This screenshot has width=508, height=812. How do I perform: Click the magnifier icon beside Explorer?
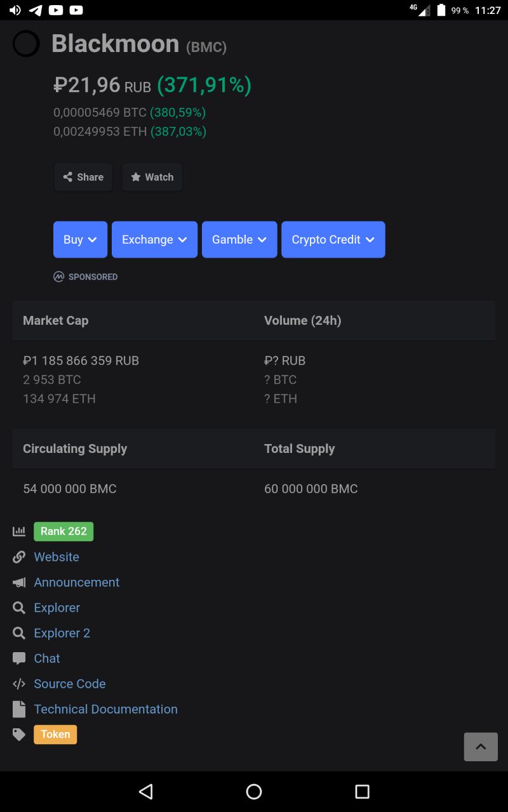pos(19,608)
